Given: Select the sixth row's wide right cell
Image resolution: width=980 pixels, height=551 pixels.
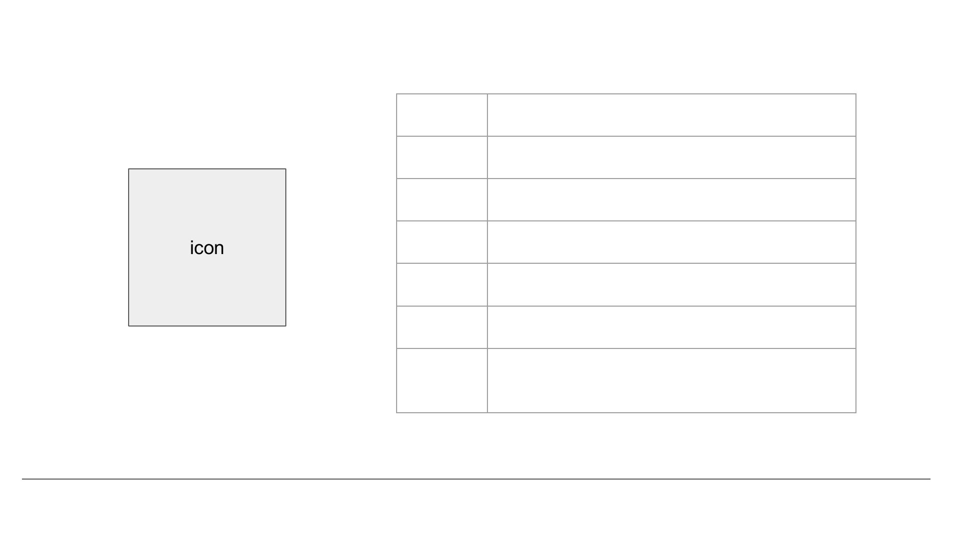Looking at the screenshot, I should (672, 327).
